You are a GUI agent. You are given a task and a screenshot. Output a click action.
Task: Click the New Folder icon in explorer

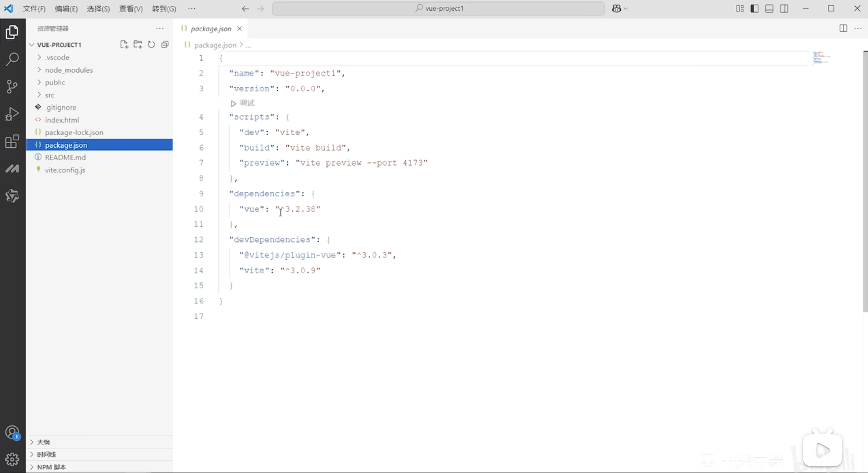click(x=138, y=45)
